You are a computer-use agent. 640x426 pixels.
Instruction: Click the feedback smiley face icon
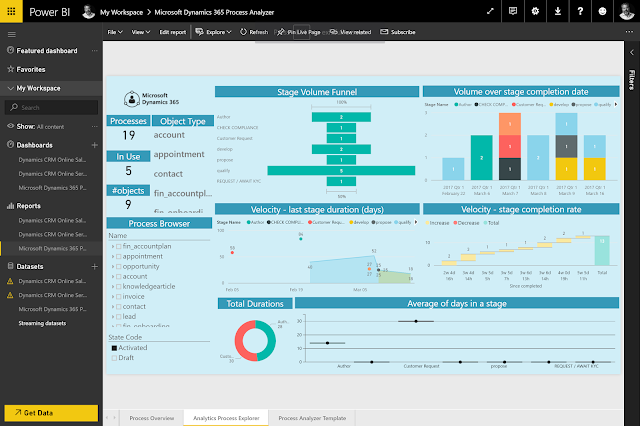[x=602, y=11]
